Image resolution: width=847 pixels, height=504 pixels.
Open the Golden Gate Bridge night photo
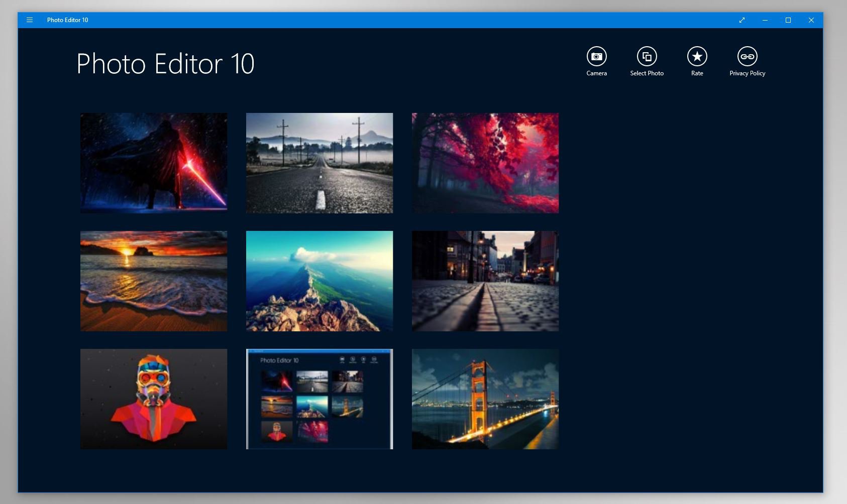[x=485, y=399]
